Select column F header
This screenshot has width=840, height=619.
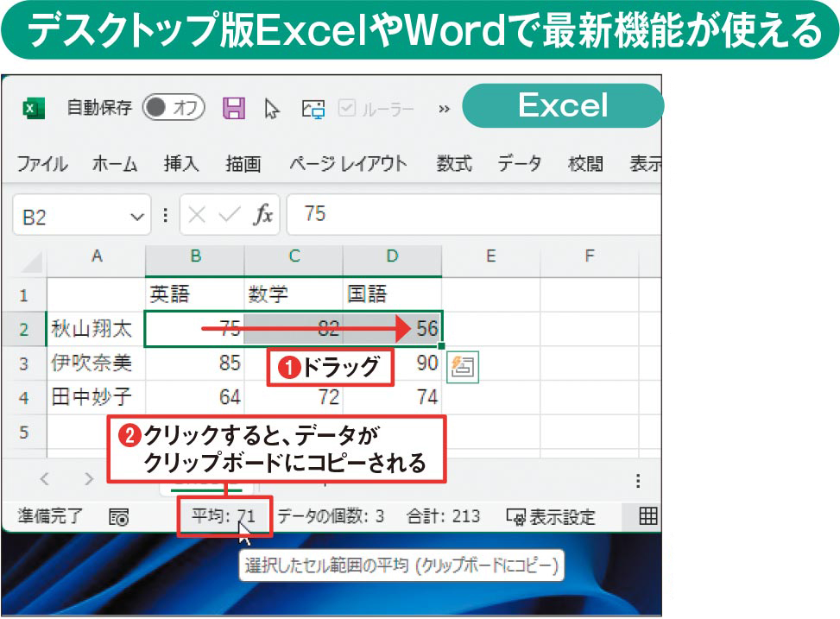pos(590,256)
